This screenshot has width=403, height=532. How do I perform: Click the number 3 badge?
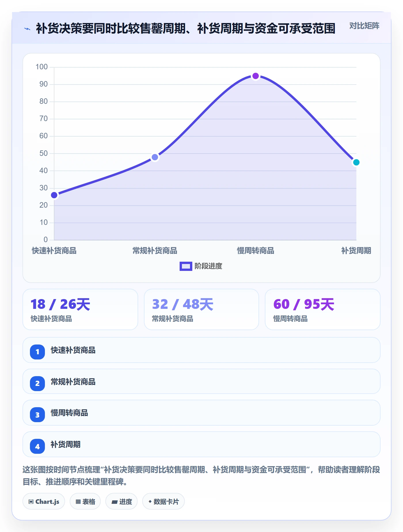(x=37, y=415)
